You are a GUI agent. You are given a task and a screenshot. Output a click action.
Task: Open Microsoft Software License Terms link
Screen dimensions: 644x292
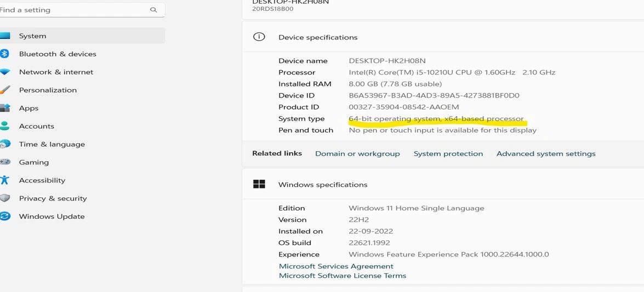pyautogui.click(x=343, y=276)
